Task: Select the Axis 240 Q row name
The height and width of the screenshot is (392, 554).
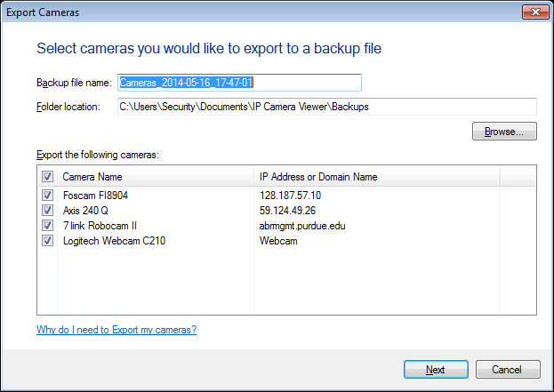Action: pos(85,211)
